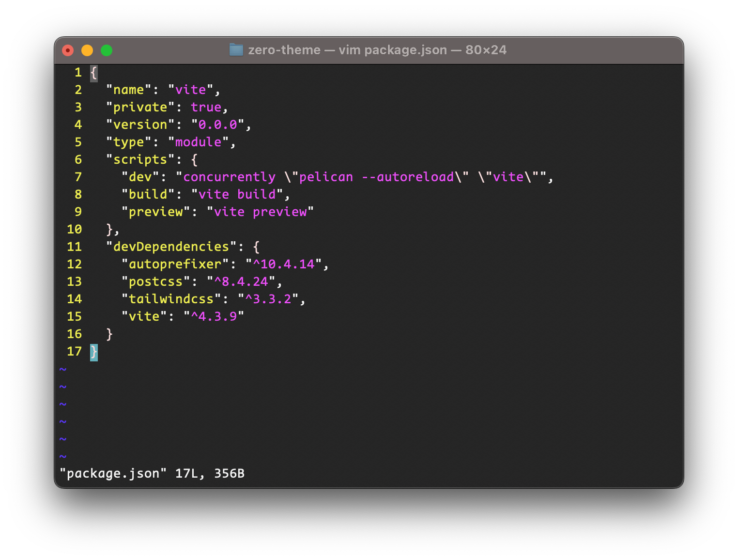Viewport: 738px width, 560px height.
Task: Maximize the window using the green button
Action: pyautogui.click(x=107, y=50)
